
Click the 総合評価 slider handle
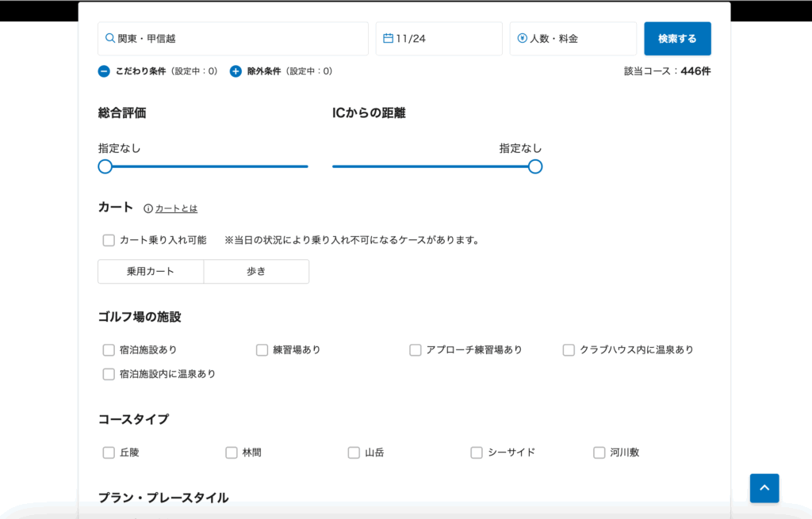pos(105,166)
